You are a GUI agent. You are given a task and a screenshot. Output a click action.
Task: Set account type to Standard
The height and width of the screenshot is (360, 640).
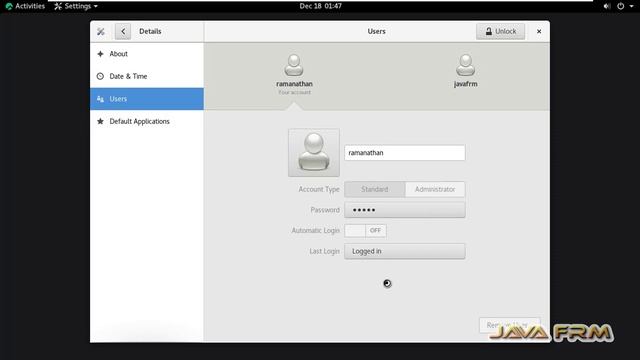375,189
